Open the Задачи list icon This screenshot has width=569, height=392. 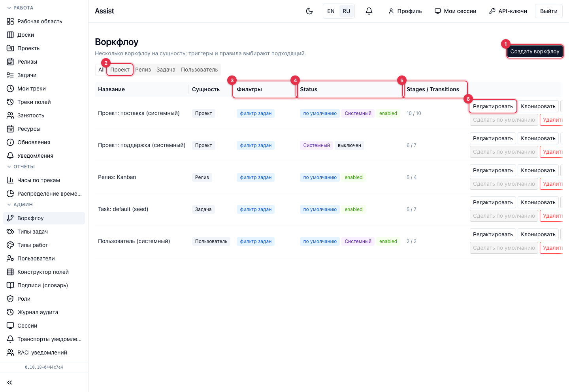pyautogui.click(x=10, y=75)
